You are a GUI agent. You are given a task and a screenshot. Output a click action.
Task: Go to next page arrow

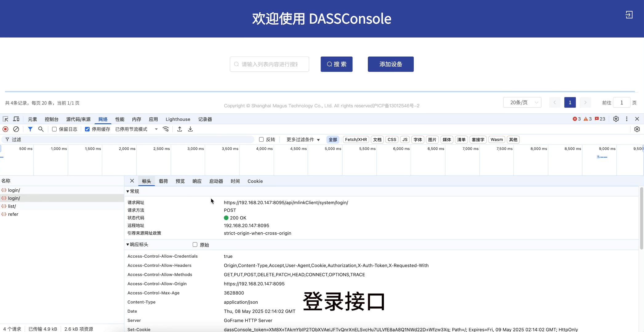pyautogui.click(x=586, y=102)
